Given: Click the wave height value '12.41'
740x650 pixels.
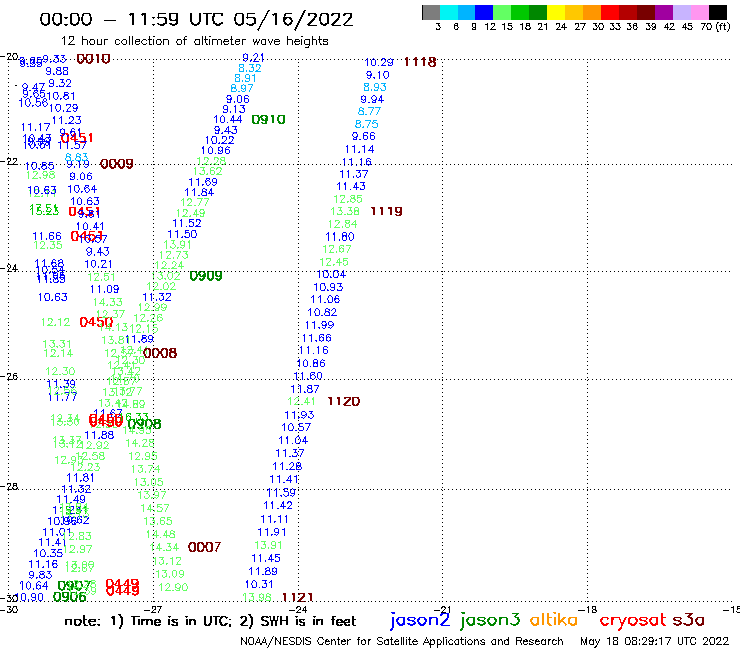Looking at the screenshot, I should [x=301, y=401].
